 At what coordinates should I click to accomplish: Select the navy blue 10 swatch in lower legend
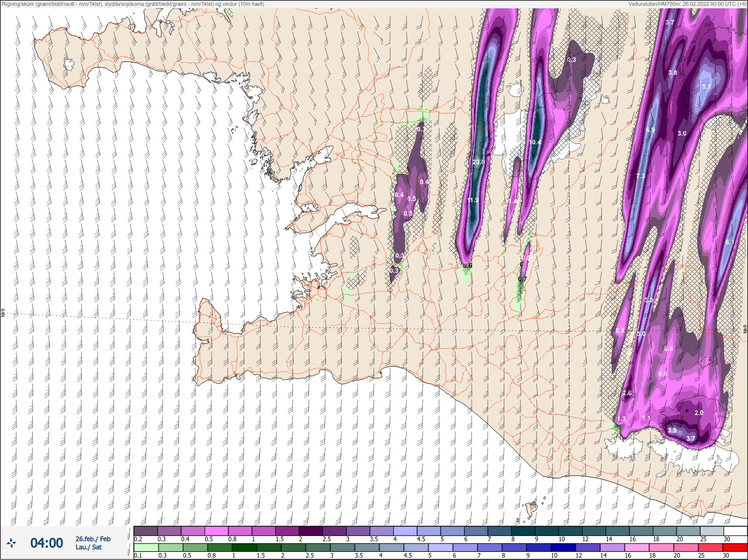point(563,548)
